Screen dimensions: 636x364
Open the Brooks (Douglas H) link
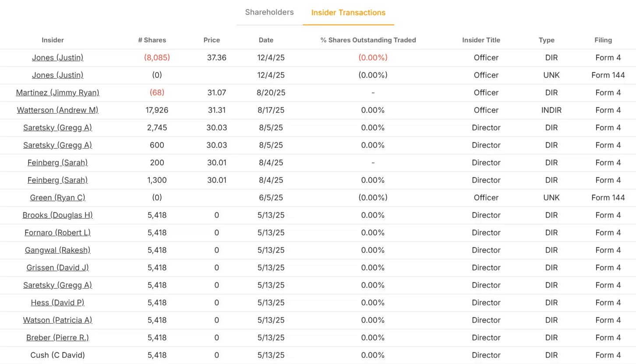[57, 215]
